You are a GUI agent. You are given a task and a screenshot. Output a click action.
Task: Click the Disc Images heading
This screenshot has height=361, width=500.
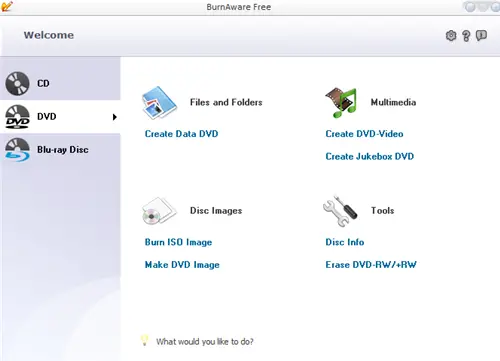(x=216, y=211)
